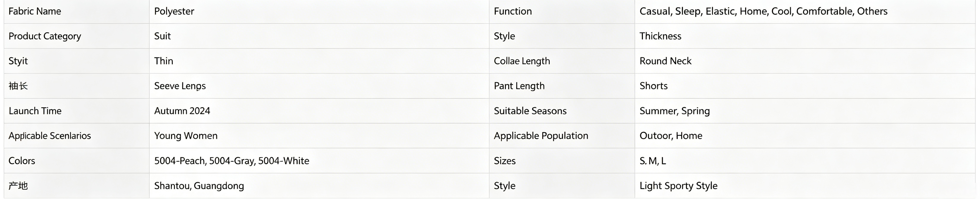Viewport: 980px width, 199px height.
Task: Click the Product Category label
Action: 45,36
